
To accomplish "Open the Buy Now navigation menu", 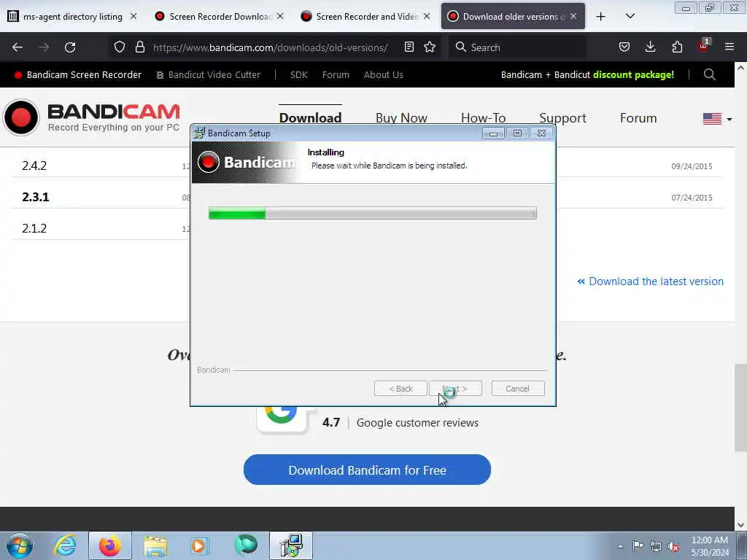I will [x=401, y=118].
